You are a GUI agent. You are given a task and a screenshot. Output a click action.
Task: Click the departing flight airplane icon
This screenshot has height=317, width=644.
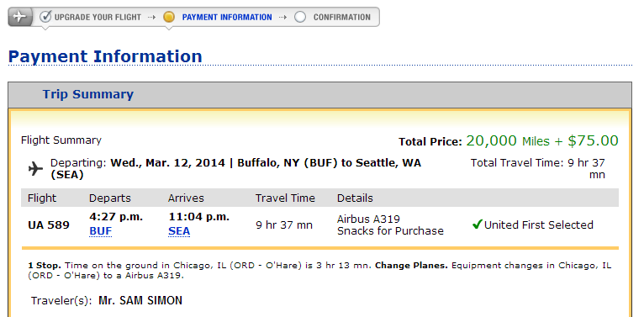click(36, 168)
